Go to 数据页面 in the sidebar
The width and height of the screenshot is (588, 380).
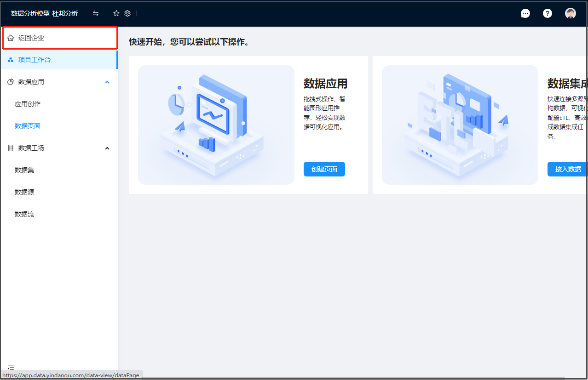click(28, 126)
